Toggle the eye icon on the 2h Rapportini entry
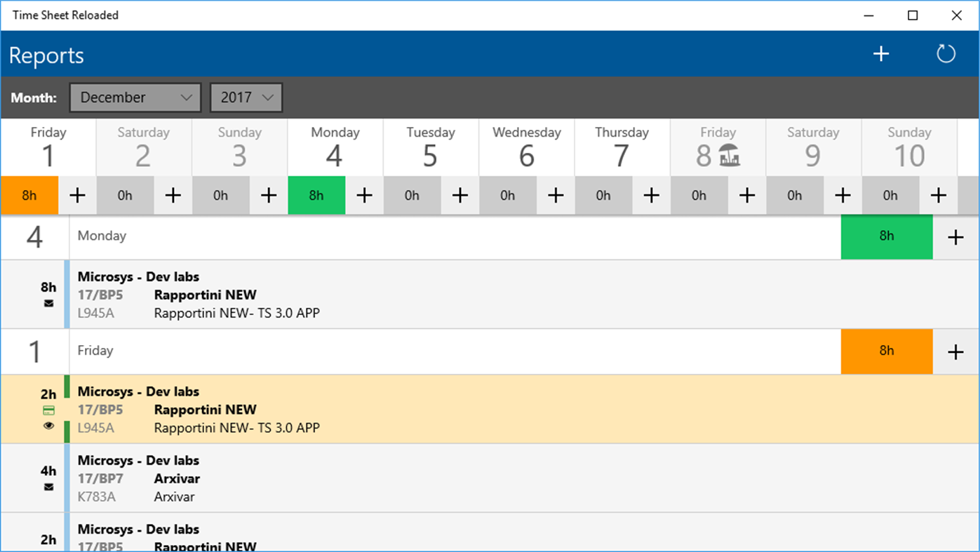The image size is (980, 552). pos(48,426)
